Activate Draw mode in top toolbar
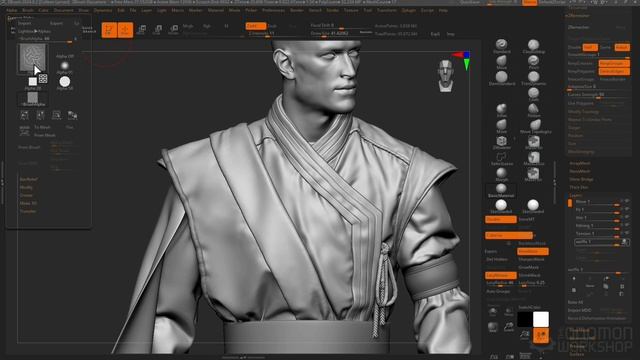 click(x=125, y=30)
